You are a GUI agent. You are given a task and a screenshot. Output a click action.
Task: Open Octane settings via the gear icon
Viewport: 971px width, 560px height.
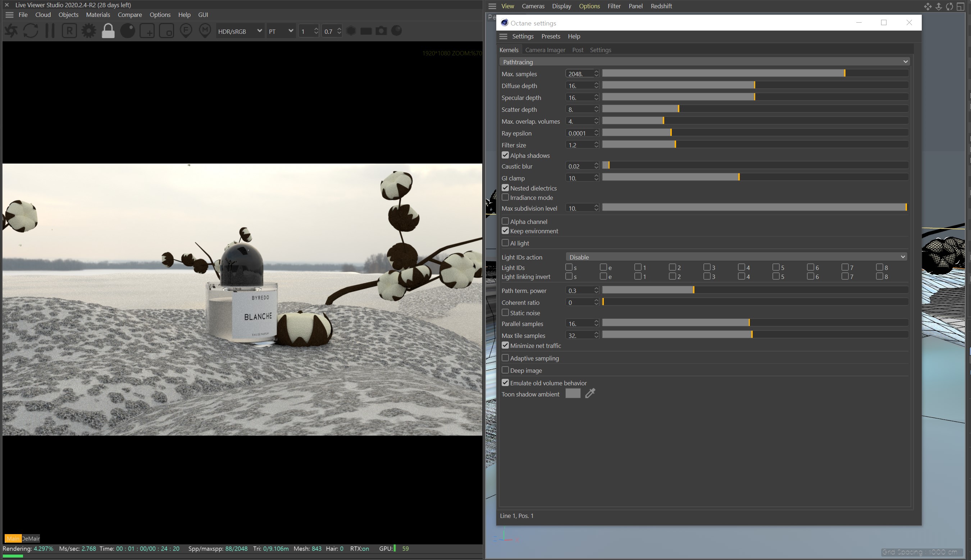point(88,31)
